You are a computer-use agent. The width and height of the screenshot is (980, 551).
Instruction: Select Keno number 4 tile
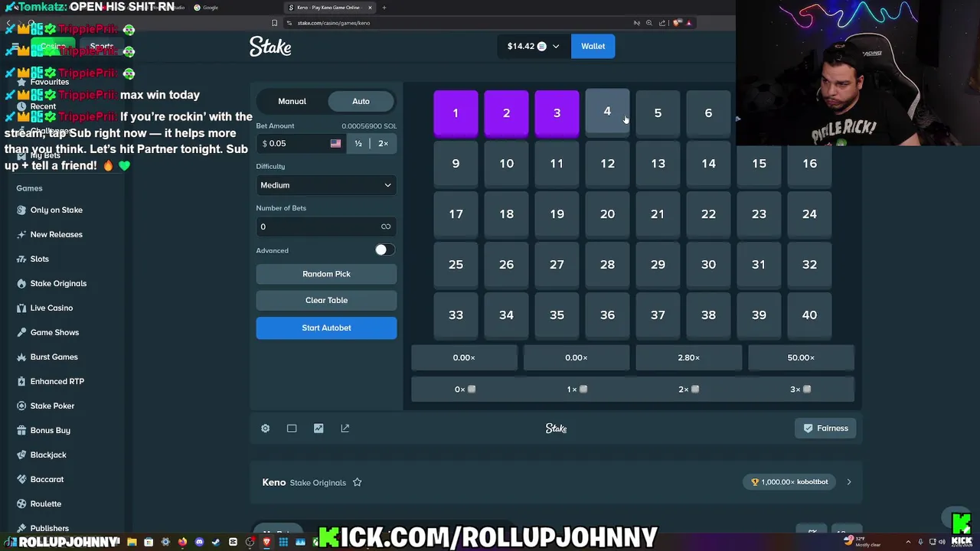click(x=607, y=112)
